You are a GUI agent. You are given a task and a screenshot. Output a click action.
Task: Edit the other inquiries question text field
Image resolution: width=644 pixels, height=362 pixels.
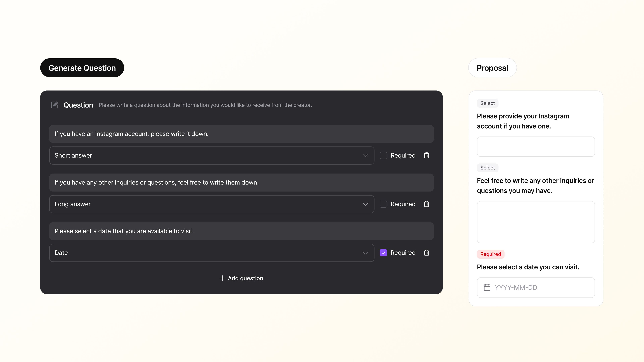pos(241,183)
